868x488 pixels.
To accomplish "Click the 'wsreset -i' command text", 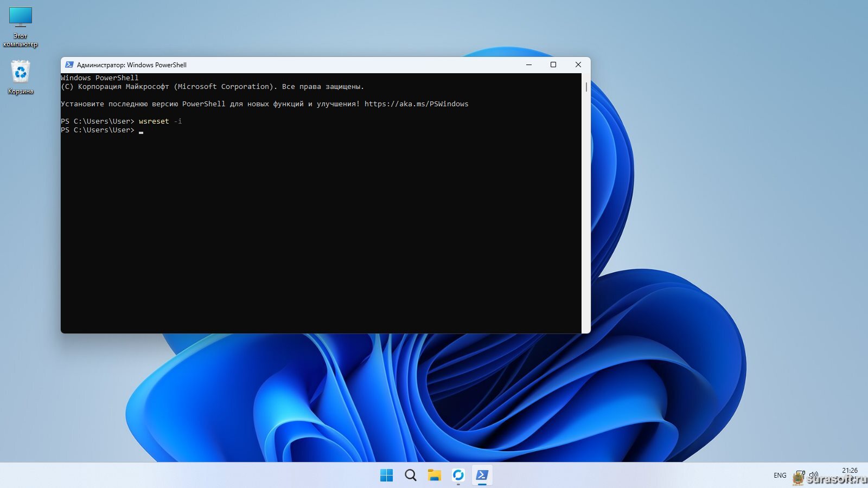I will pyautogui.click(x=160, y=121).
